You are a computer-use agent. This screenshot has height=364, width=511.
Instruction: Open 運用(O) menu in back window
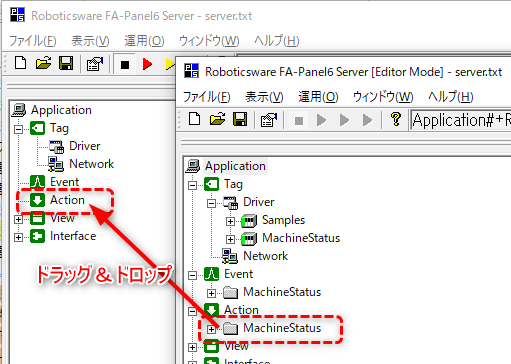point(144,41)
